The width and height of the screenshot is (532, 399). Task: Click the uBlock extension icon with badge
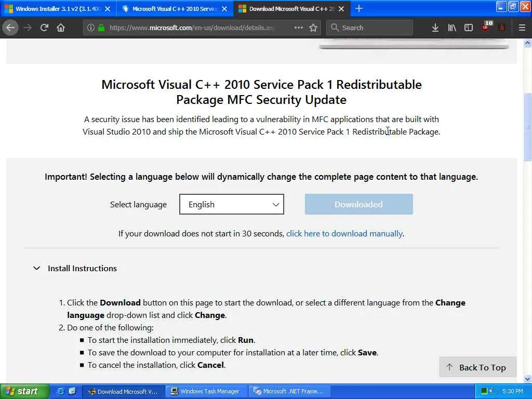pos(487,27)
